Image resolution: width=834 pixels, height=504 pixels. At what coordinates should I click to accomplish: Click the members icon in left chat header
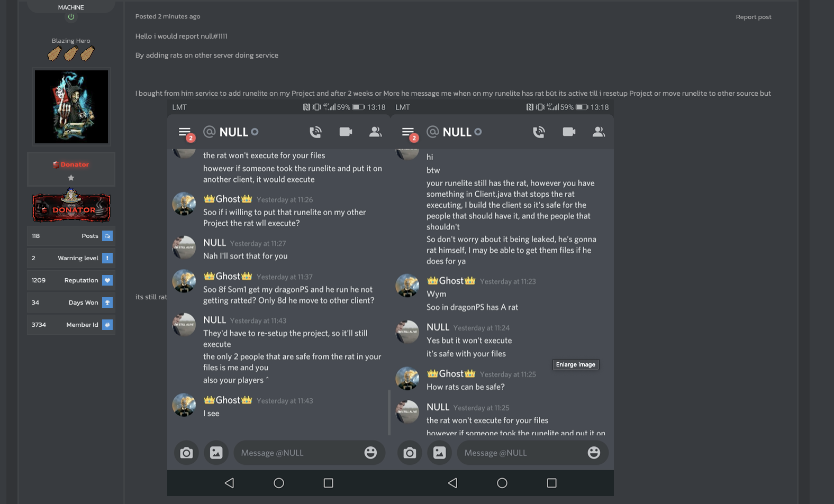click(375, 132)
